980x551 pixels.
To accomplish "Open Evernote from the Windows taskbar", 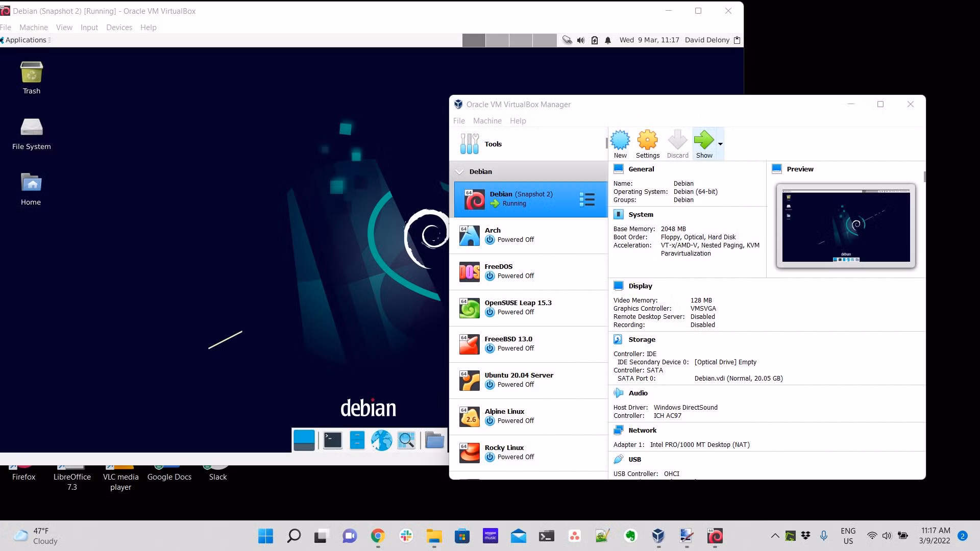I will 630,536.
